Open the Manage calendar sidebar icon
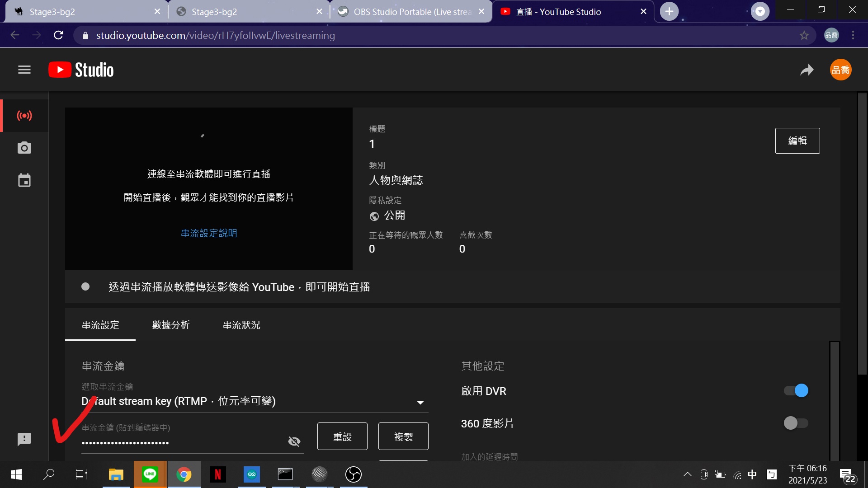 [x=24, y=181]
